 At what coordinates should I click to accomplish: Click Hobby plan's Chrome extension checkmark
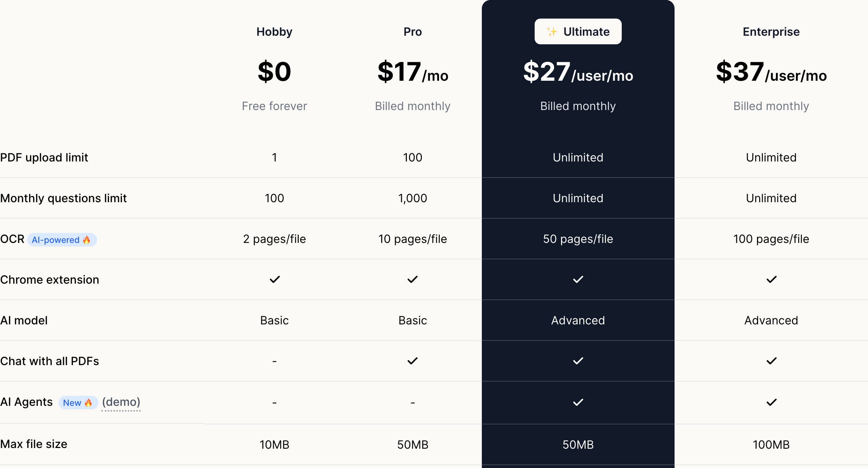point(274,279)
